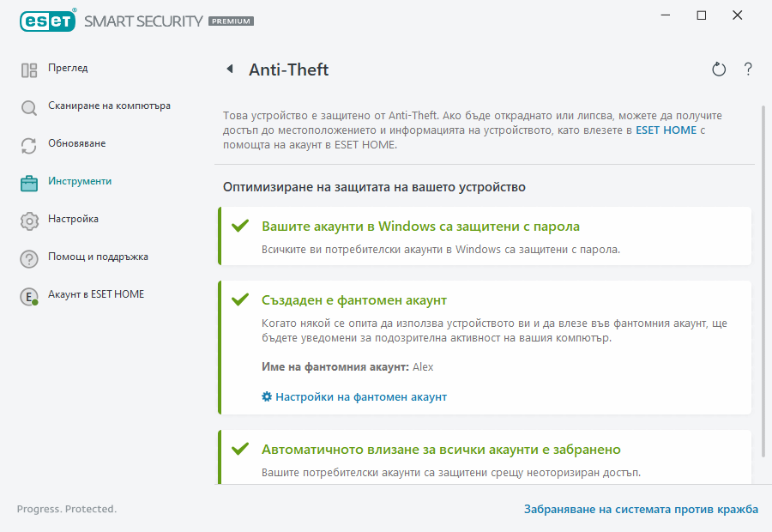
Task: Click the checkmark for disabled automatic login
Action: [x=241, y=448]
